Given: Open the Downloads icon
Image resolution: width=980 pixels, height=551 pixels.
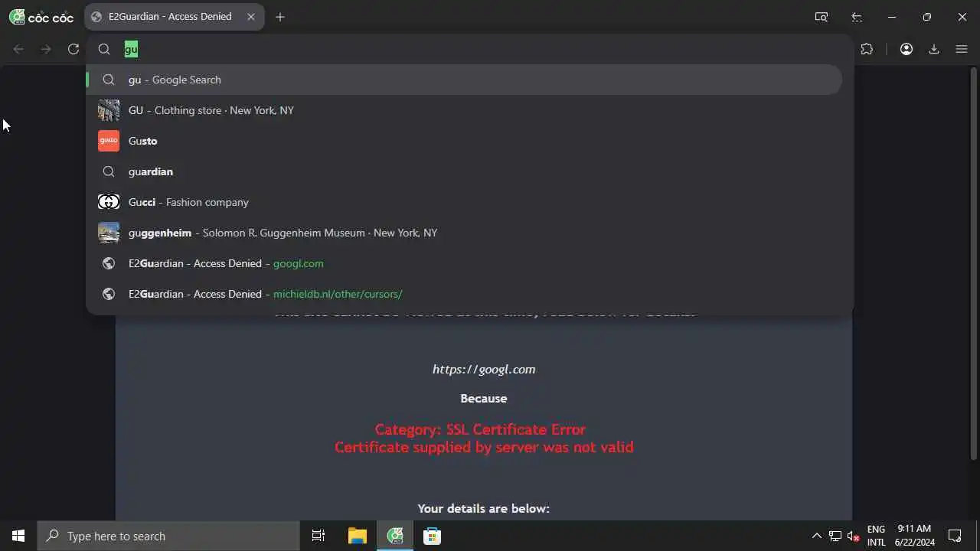Looking at the screenshot, I should 934,49.
